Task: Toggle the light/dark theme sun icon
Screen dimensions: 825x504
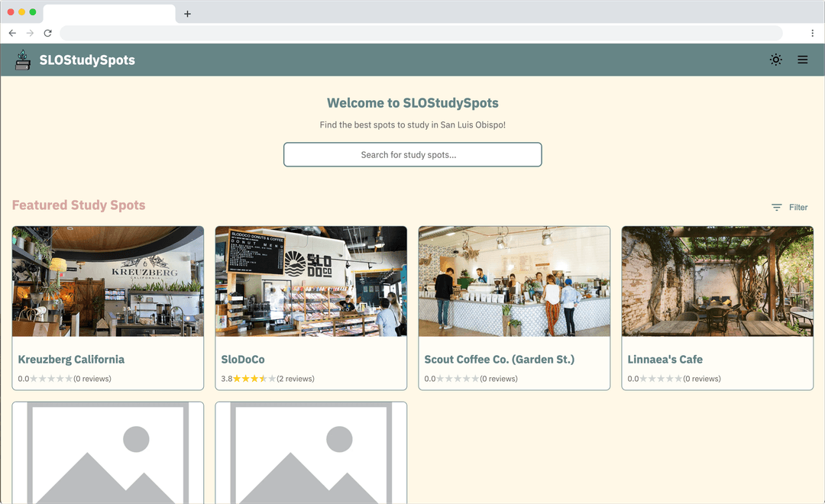Action: pyautogui.click(x=775, y=60)
